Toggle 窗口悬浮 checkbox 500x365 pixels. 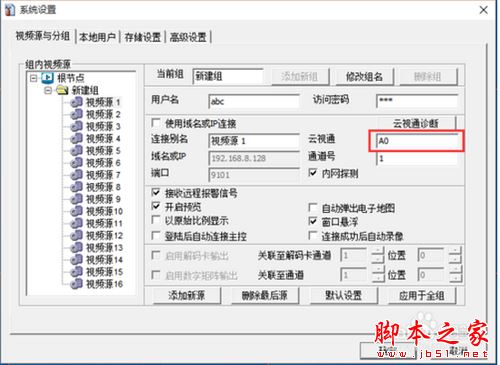[313, 221]
